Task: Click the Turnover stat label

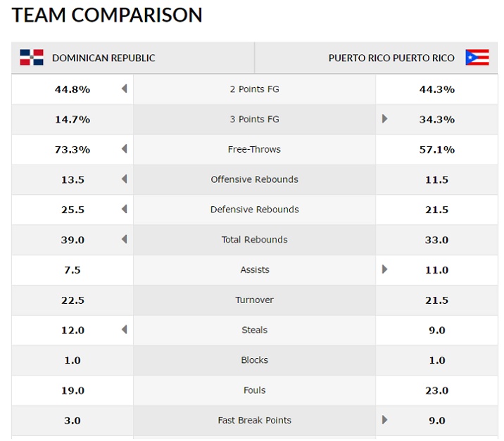Action: pyautogui.click(x=254, y=300)
